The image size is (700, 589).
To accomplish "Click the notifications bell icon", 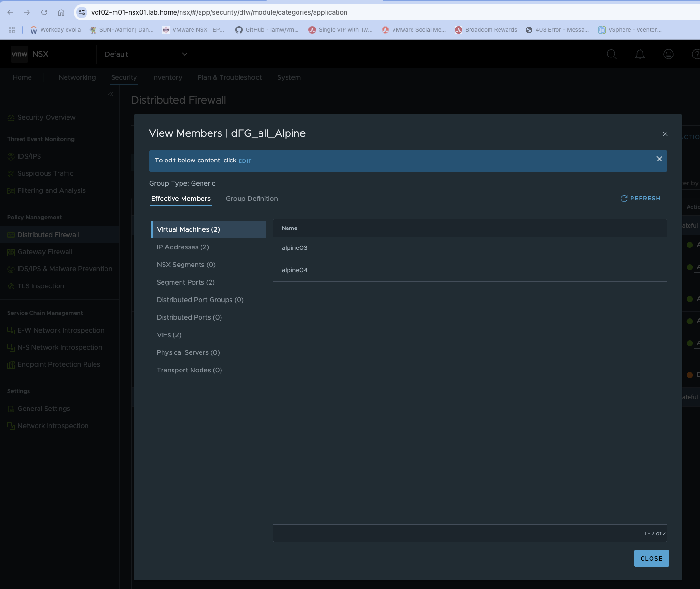I will point(640,54).
